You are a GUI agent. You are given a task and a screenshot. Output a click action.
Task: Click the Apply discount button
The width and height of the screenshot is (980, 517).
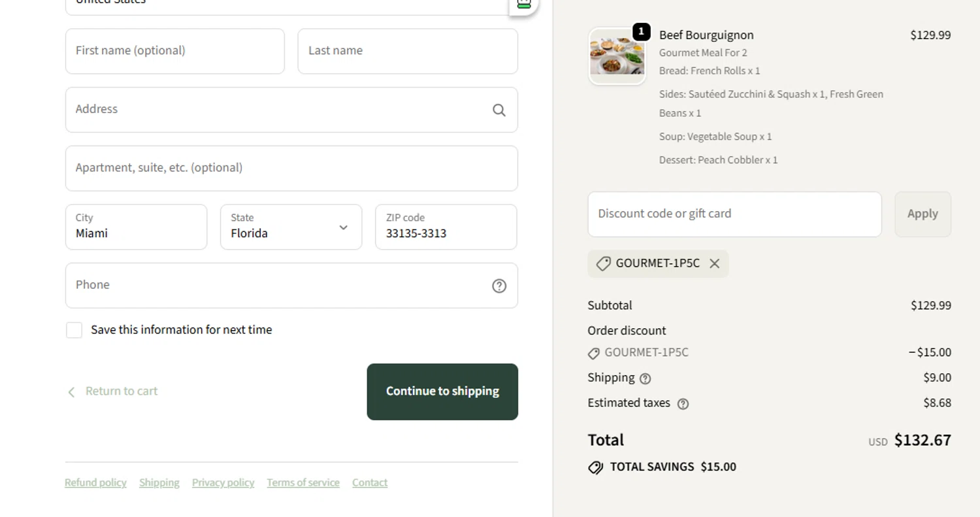point(923,214)
